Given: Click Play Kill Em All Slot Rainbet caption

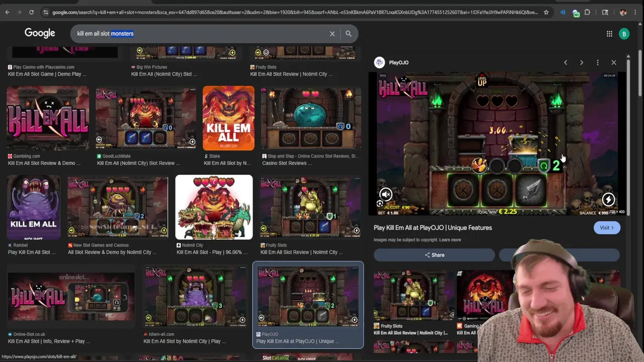Looking at the screenshot, I should tap(32, 252).
